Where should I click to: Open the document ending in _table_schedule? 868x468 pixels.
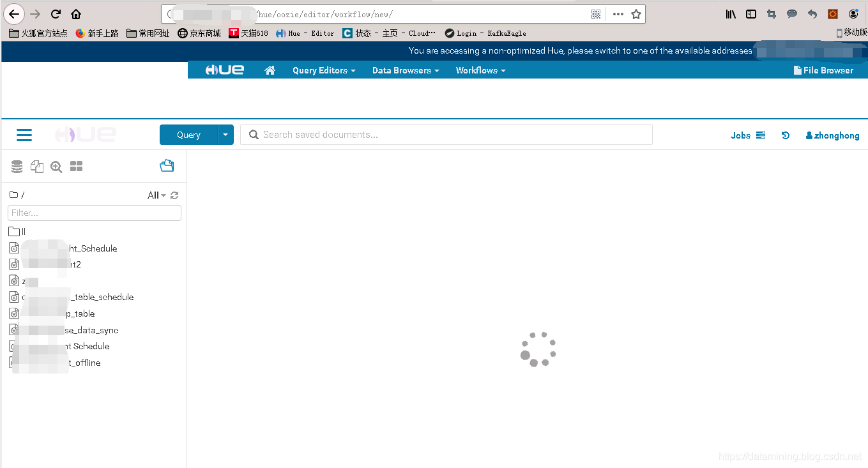(72, 297)
